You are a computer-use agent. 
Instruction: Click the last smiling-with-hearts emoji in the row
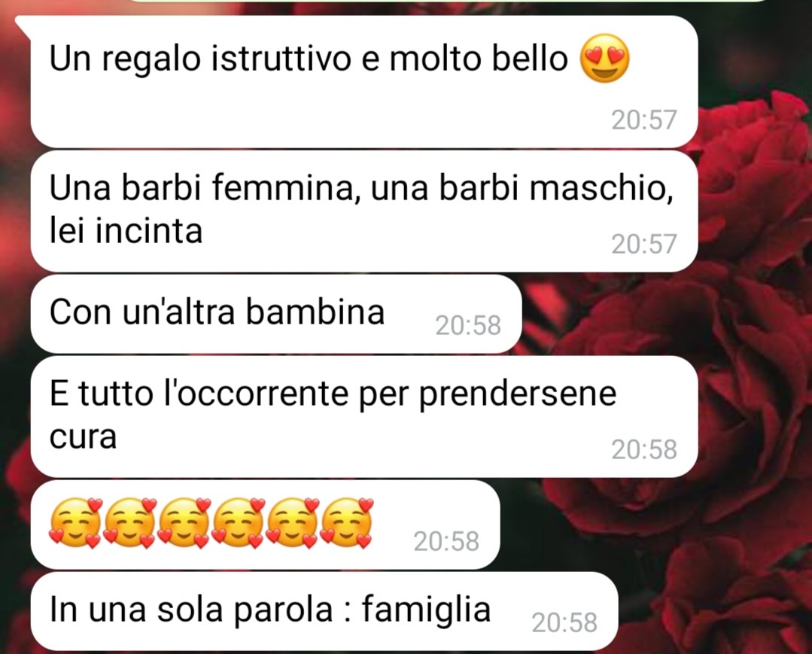[346, 523]
